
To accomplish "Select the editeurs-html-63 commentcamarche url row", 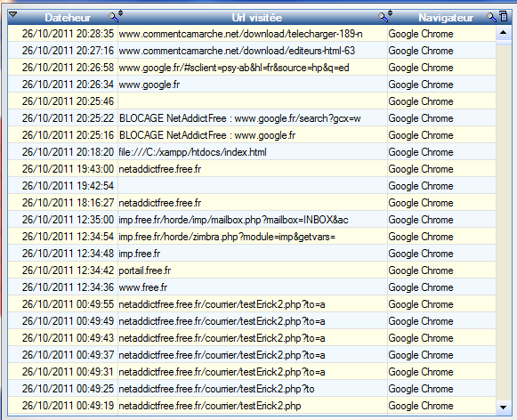I will pos(252,51).
